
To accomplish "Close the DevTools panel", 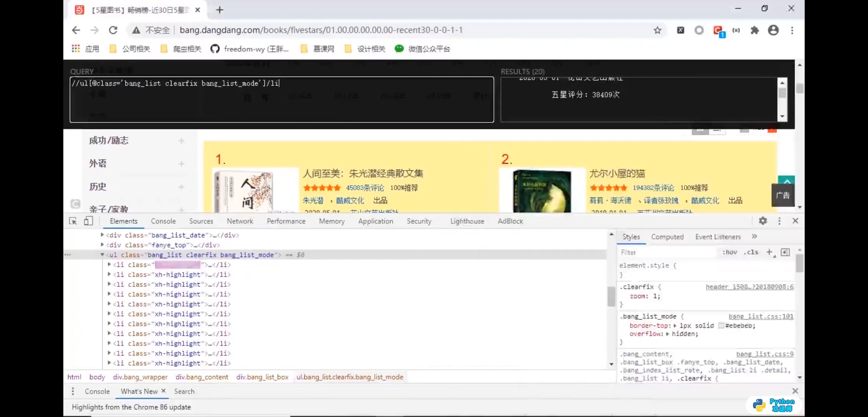I will click(x=795, y=221).
